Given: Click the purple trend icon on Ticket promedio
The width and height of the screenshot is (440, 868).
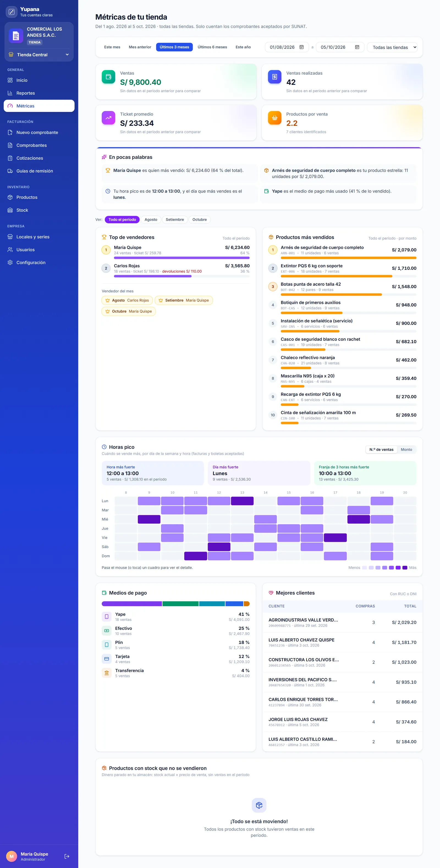Looking at the screenshot, I should coord(108,118).
